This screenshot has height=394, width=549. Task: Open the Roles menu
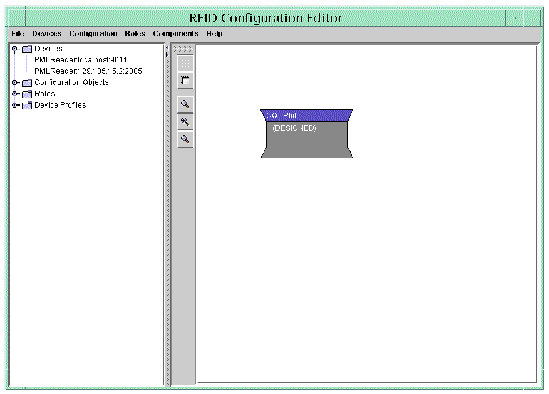135,34
